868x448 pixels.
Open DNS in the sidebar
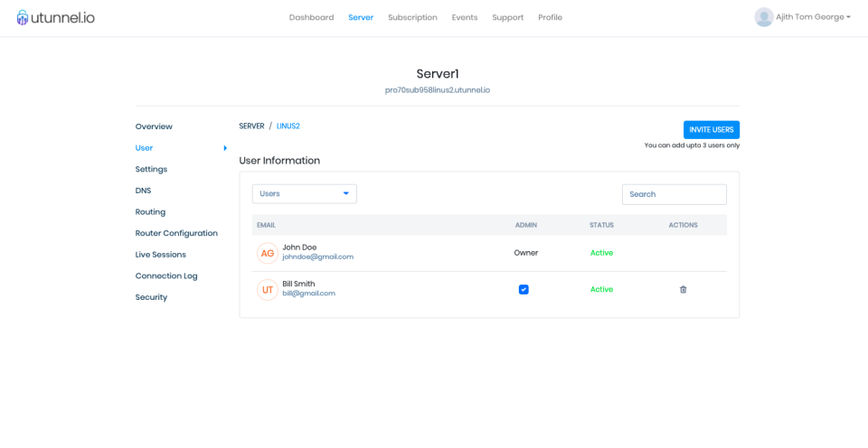pos(143,191)
